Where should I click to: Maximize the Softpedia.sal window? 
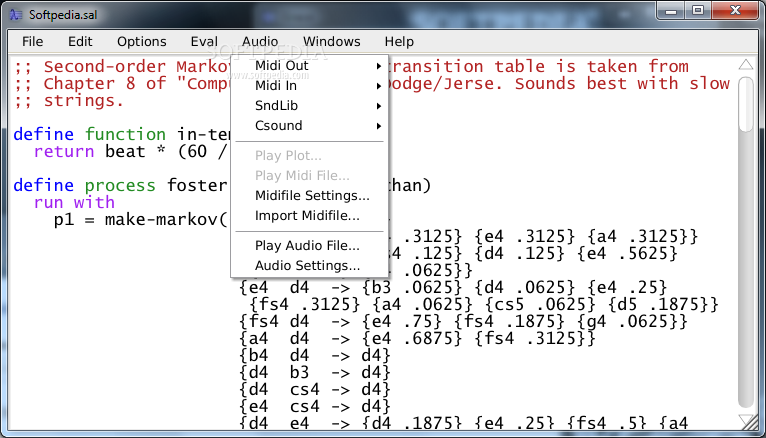(698, 11)
